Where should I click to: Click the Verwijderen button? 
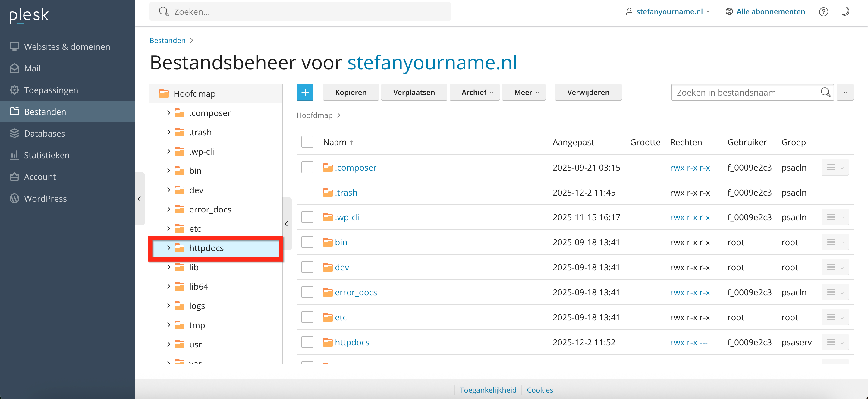[588, 92]
